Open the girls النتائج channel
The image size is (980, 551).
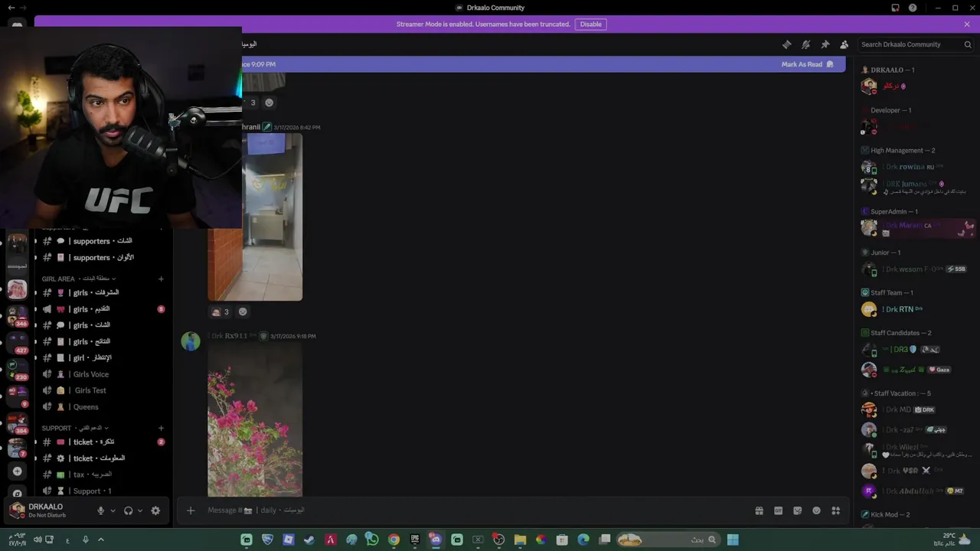[102, 341]
